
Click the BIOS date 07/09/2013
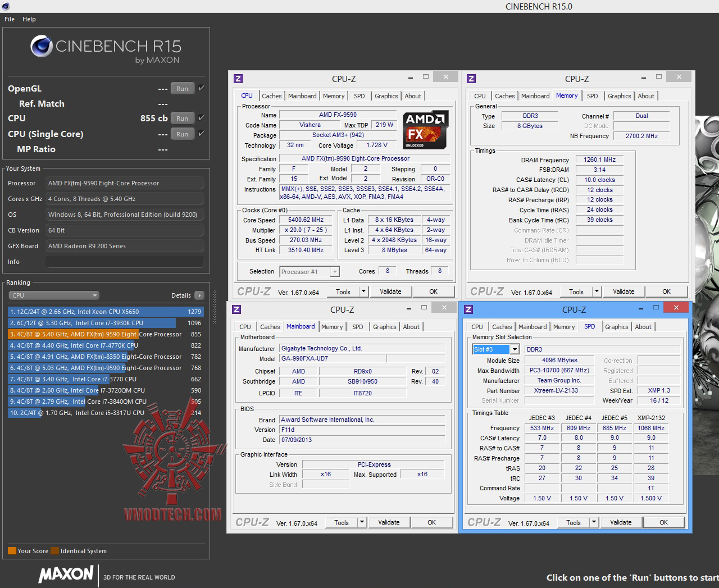pos(362,440)
